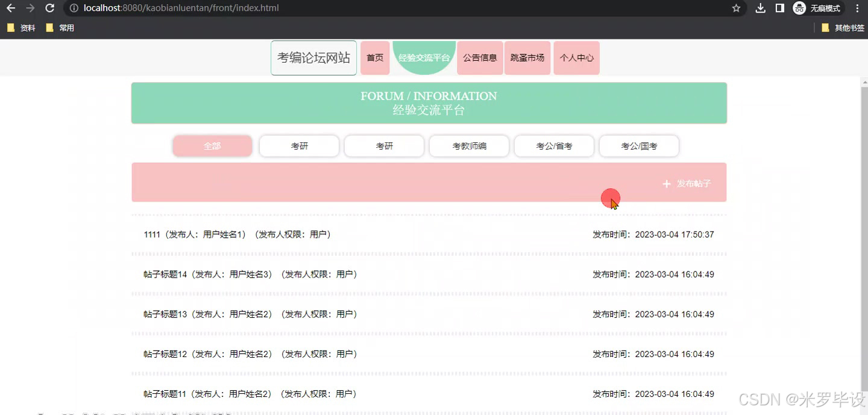Reload the page with the refresh icon
This screenshot has height=415, width=868.
(50, 8)
